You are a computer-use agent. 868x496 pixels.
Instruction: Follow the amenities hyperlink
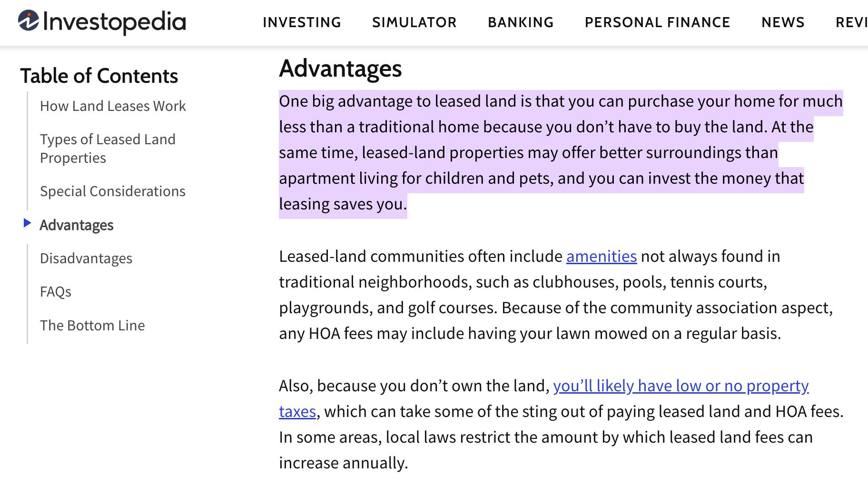pyautogui.click(x=601, y=256)
